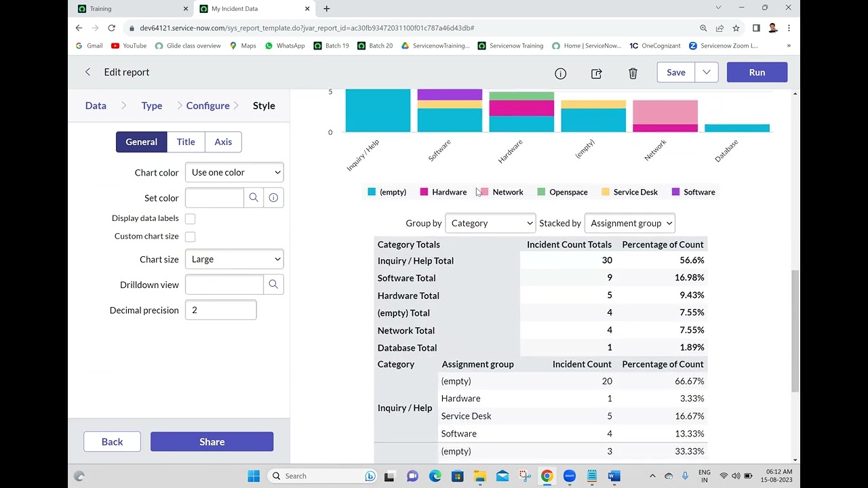The width and height of the screenshot is (868, 488).
Task: Open the Group by Category dropdown
Action: (490, 223)
